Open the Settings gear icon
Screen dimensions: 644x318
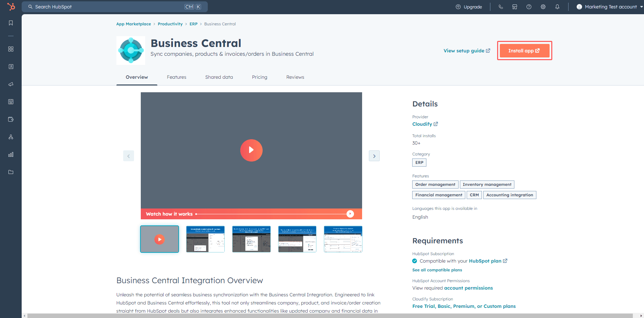[543, 7]
